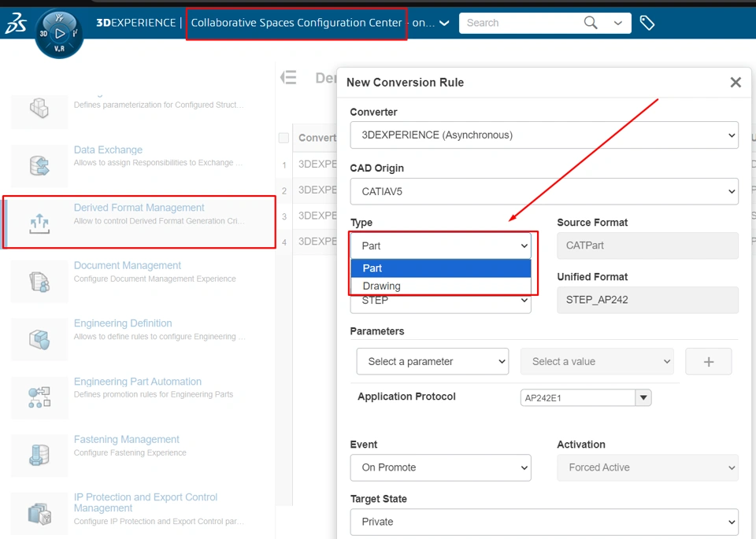Click the IP Protection and Export Control icon
Image resolution: width=756 pixels, height=539 pixels.
point(39,514)
